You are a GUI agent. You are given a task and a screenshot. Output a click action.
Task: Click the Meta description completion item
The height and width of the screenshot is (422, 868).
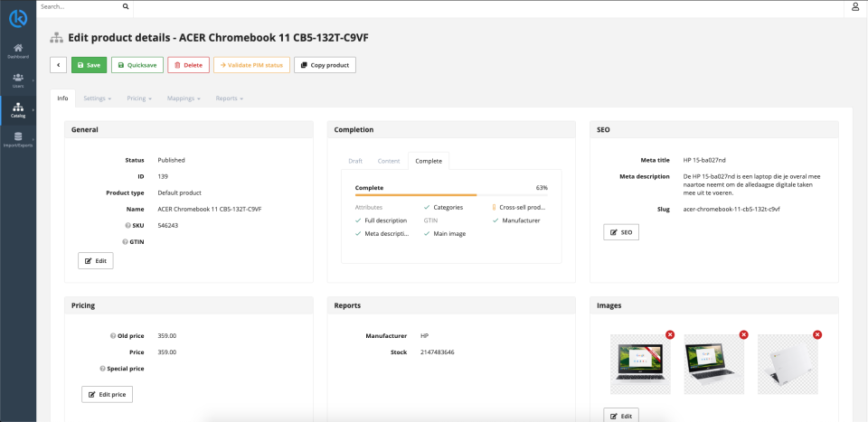point(382,233)
